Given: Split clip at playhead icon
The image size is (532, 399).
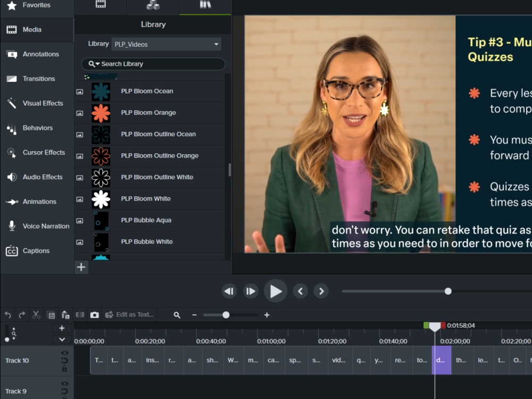Looking at the screenshot, I should pos(80,315).
